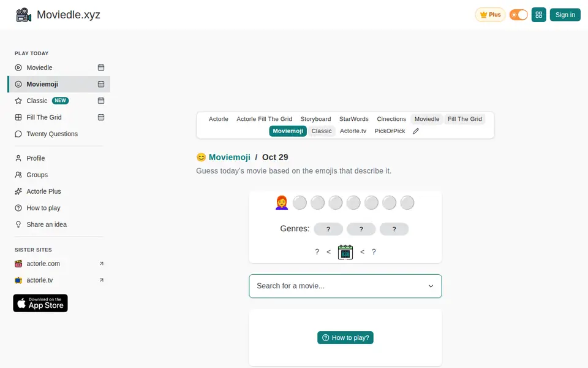Click Download on the App Store badge
Screen dimensions: 588x368
40,303
